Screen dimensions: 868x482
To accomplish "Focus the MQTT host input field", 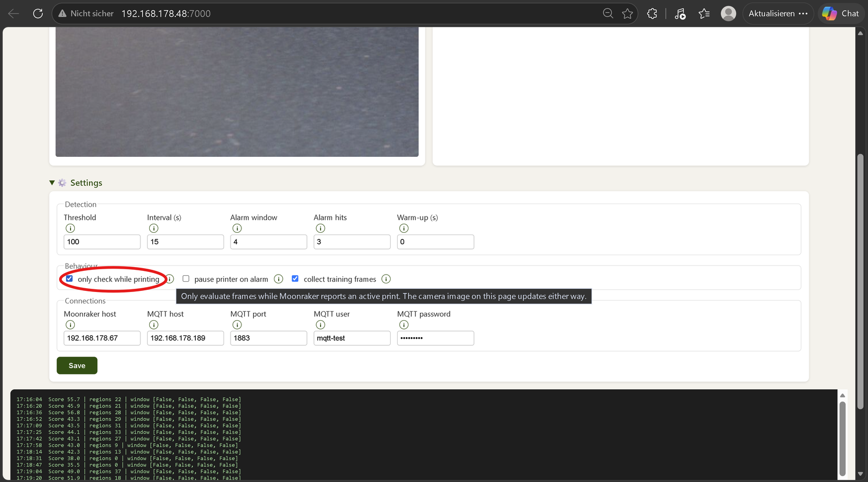I will (186, 338).
